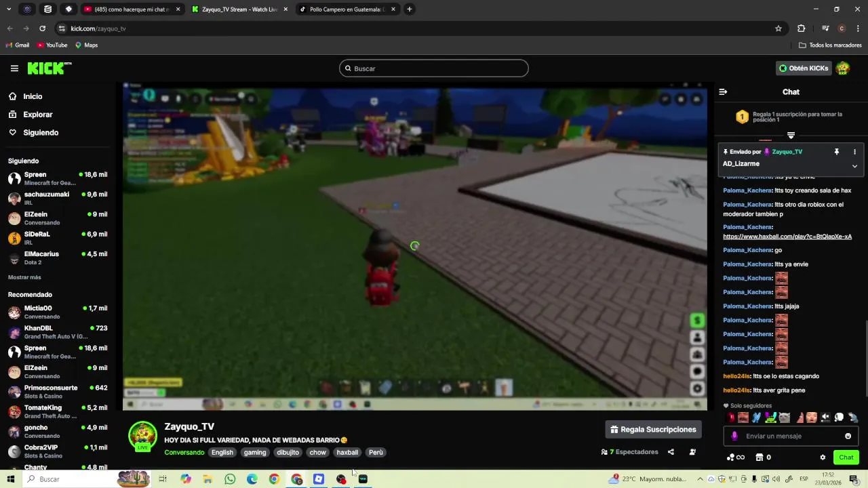Screen dimensions: 868x488
Task: Open the Kick hamburger menu
Action: coord(14,68)
